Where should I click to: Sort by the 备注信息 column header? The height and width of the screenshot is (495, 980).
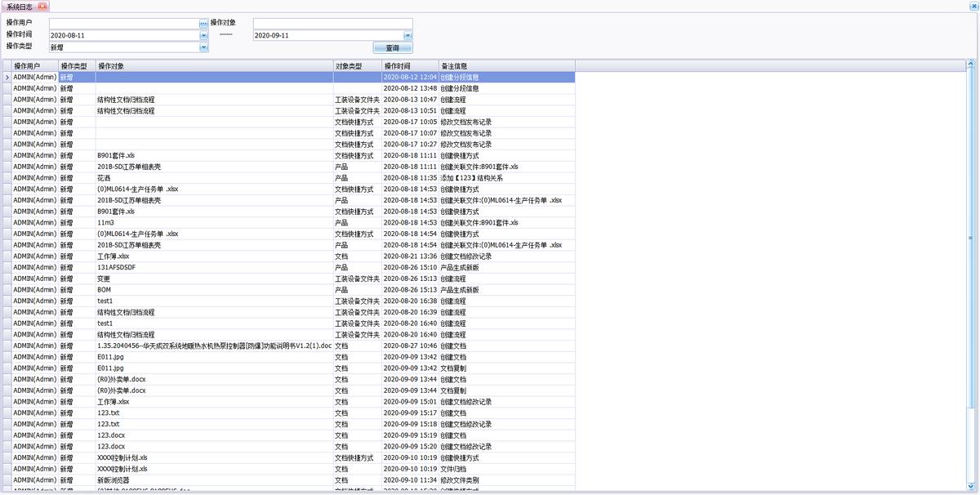(x=506, y=66)
